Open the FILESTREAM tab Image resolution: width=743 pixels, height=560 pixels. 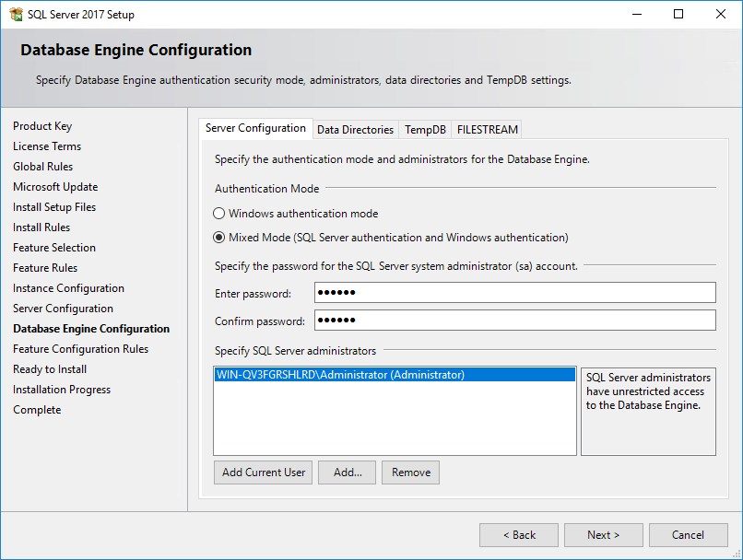(487, 130)
